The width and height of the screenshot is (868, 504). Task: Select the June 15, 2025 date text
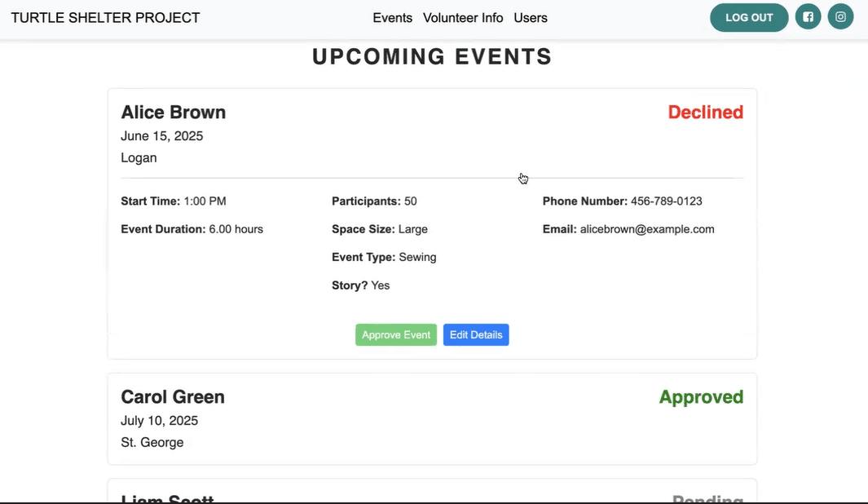[x=162, y=136]
